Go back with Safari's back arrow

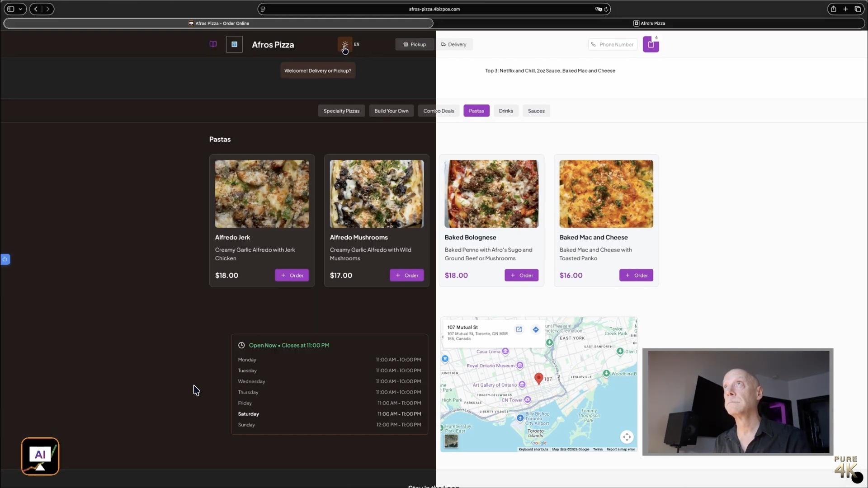tap(36, 9)
